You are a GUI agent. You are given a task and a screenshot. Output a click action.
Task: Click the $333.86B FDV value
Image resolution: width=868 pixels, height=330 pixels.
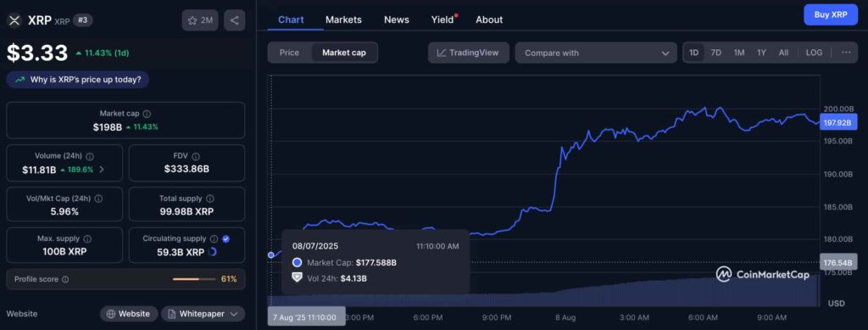(x=186, y=169)
